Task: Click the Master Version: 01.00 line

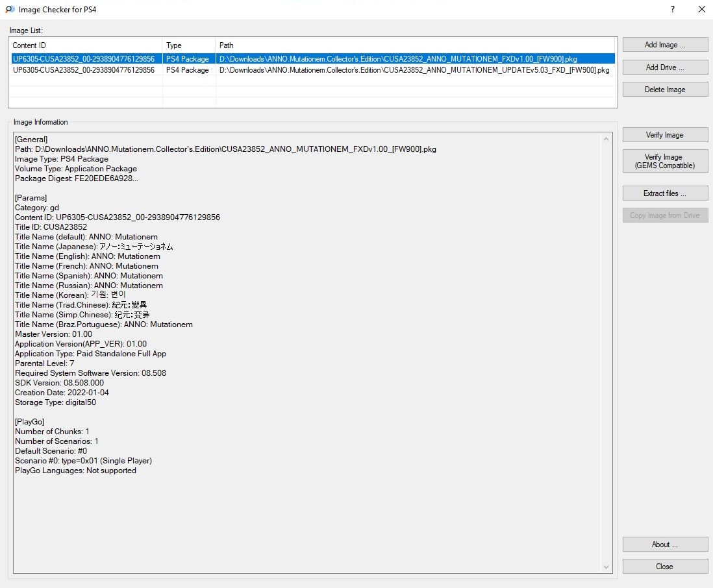Action: 54,334
